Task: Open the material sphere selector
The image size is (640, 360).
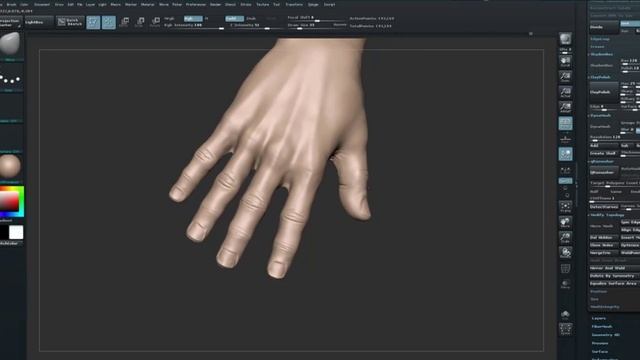Action: 10,166
